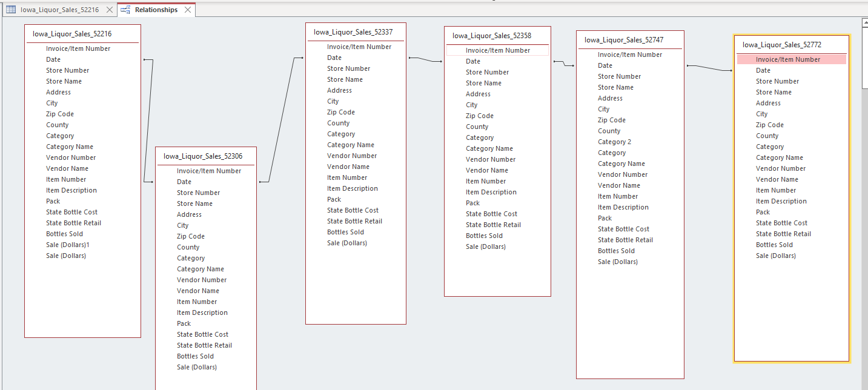Select Invoice/Item Number in Iowa_Liquor_Sales_52358
Image resolution: width=868 pixels, height=390 pixels.
[x=497, y=50]
